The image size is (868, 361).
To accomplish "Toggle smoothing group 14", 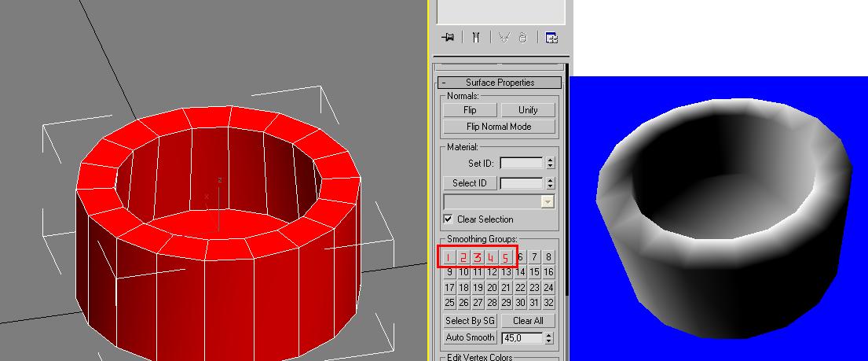I will coord(520,272).
